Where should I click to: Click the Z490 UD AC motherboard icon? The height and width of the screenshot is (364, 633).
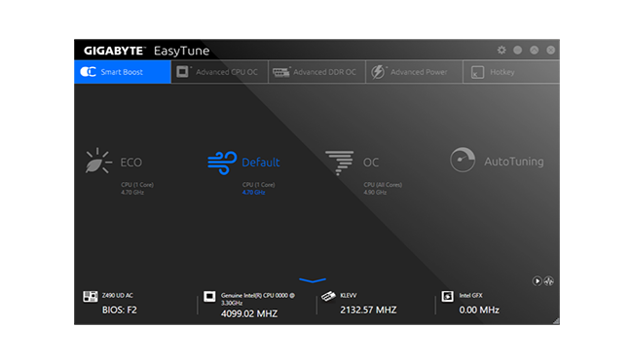[90, 296]
